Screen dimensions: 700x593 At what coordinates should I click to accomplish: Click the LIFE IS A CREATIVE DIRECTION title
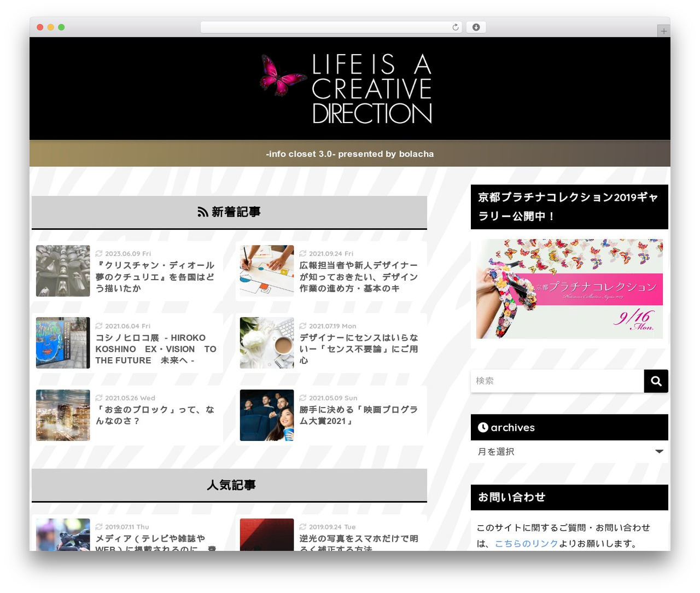point(372,88)
